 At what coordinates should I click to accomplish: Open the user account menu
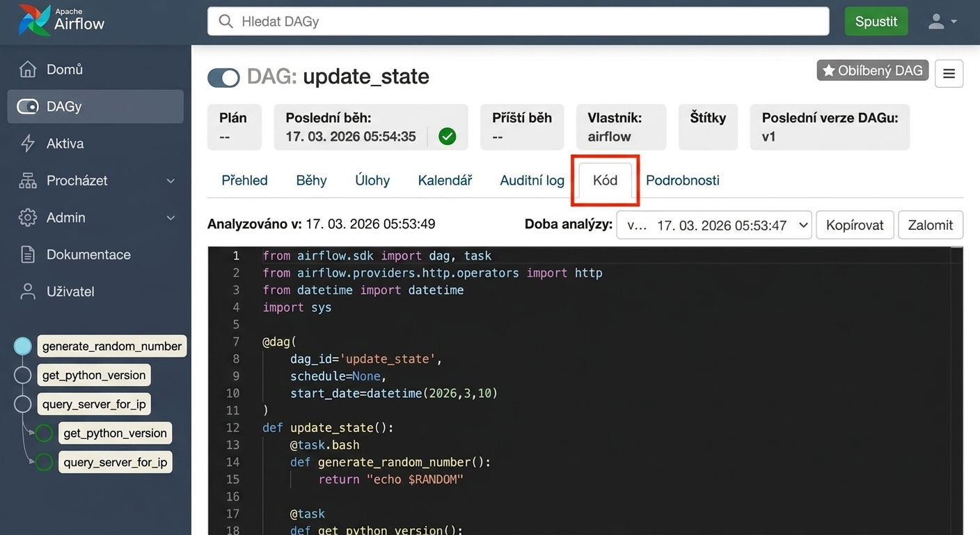click(x=943, y=22)
